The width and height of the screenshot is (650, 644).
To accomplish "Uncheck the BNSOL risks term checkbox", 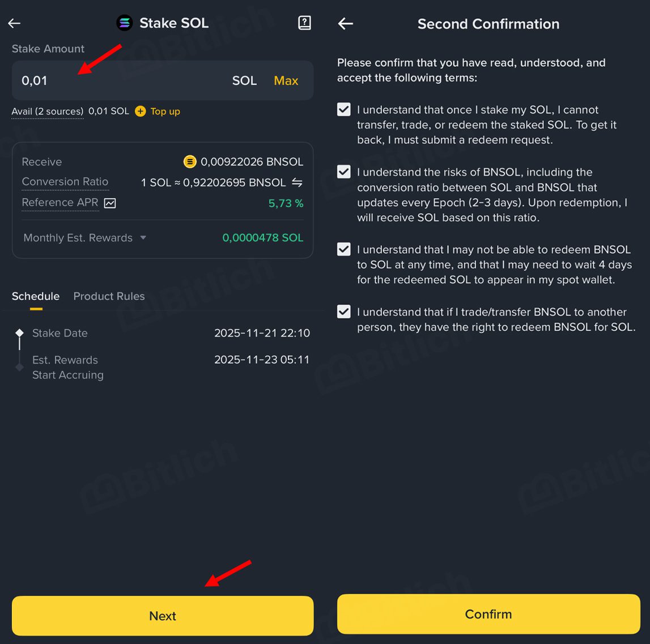I will [343, 172].
